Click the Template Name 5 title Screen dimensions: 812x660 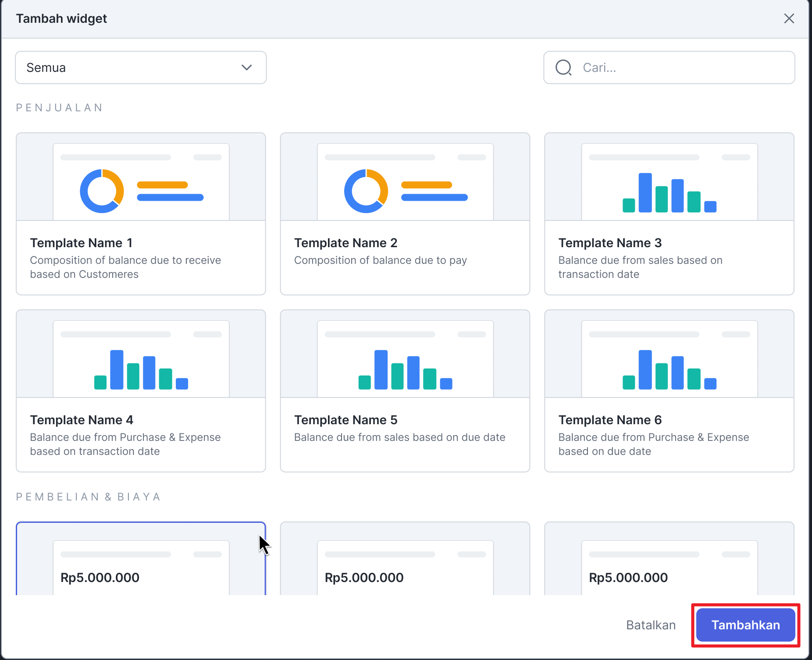345,420
